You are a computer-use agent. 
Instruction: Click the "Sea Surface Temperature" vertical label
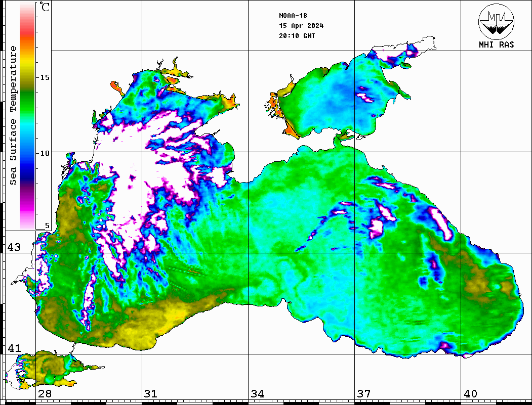click(x=13, y=115)
